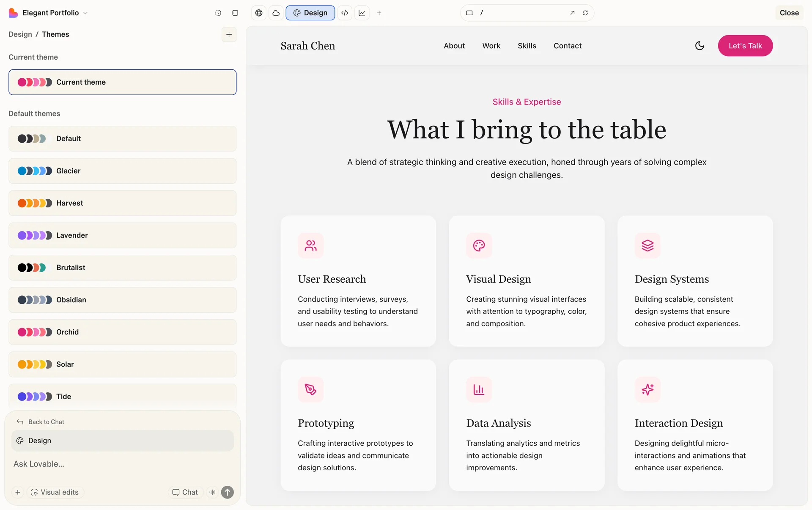Open the analytics chart icon
812x510 pixels.
[362, 13]
